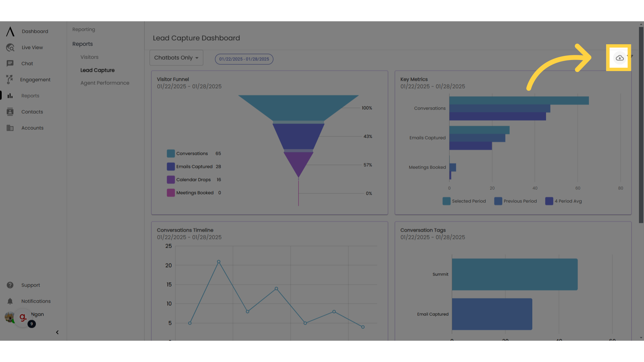
Task: Open the Contacts section
Action: 32,112
